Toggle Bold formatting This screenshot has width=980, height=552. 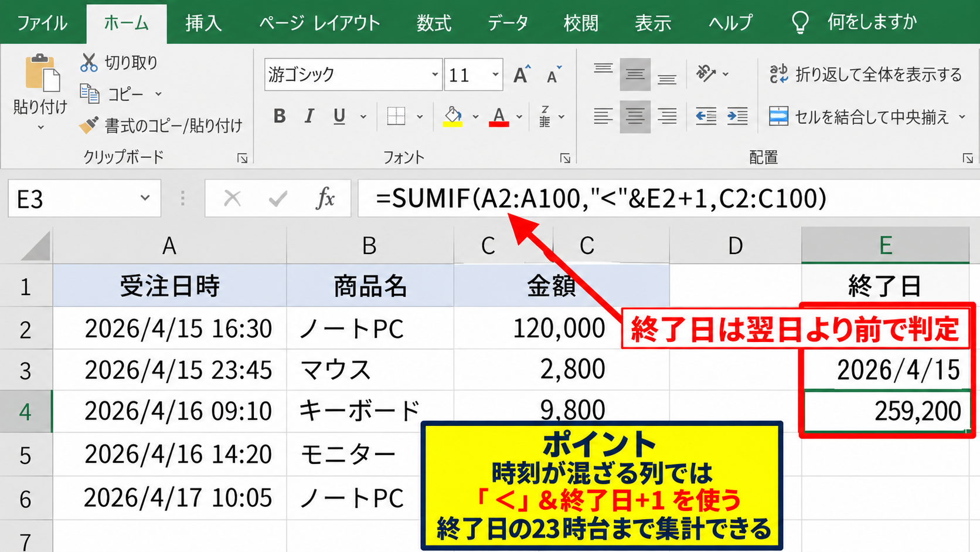click(280, 116)
